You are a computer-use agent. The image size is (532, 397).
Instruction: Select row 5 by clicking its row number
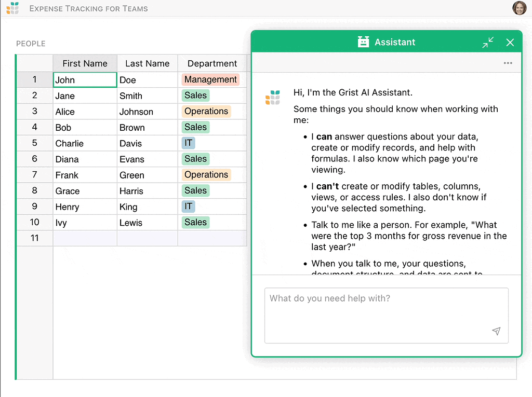34,143
